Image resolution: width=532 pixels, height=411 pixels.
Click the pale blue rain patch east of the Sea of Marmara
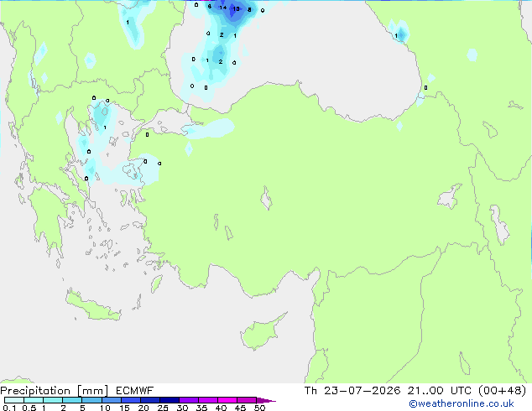[x=209, y=129]
